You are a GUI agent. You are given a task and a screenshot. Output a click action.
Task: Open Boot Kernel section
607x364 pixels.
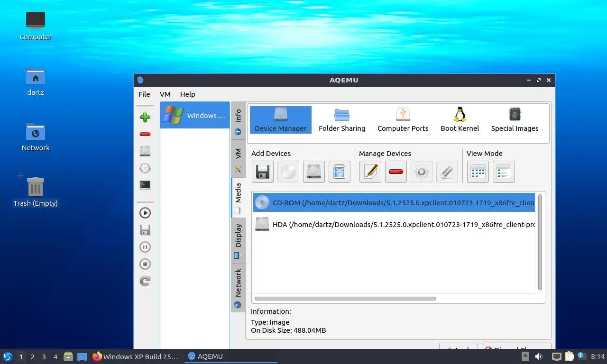tap(460, 120)
